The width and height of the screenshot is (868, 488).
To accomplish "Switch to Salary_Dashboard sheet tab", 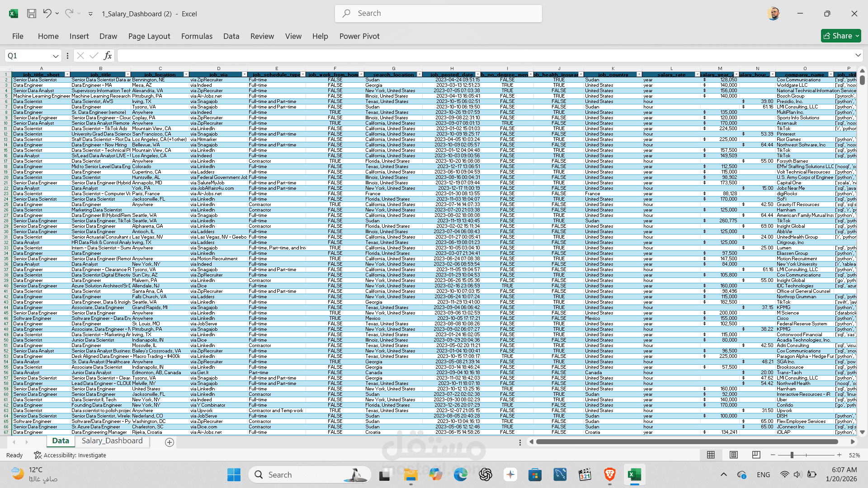I will click(x=112, y=441).
